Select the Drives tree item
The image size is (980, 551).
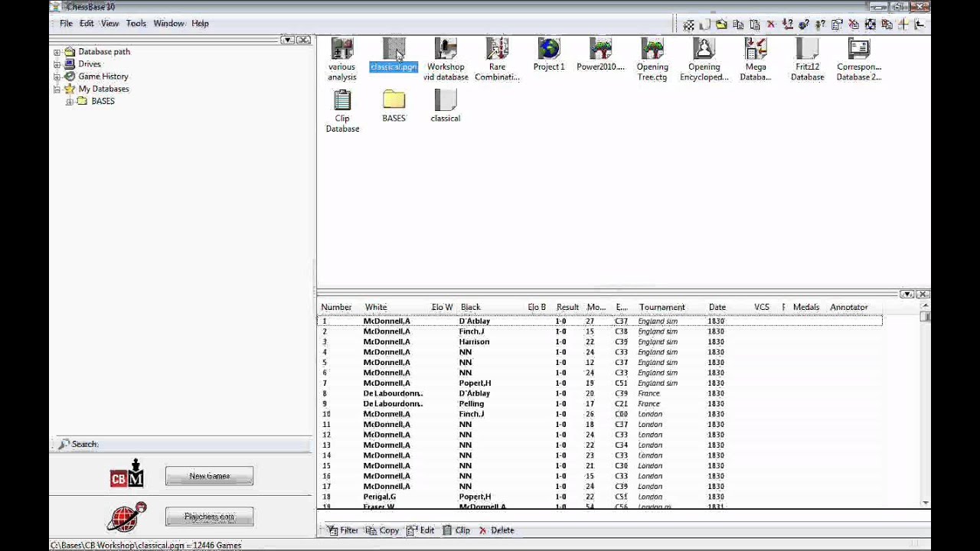90,64
